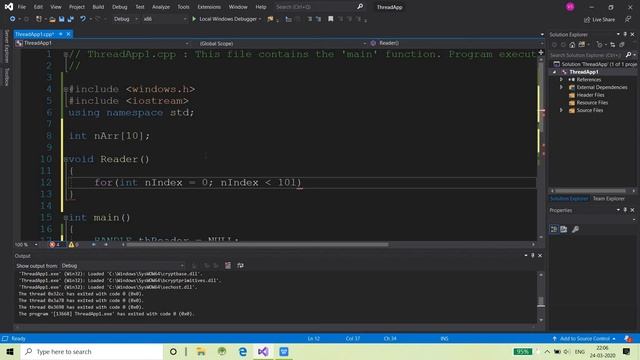Toggle Word Wrap in Output panel
Image resolution: width=640 pixels, height=360 pixels.
coord(240,266)
